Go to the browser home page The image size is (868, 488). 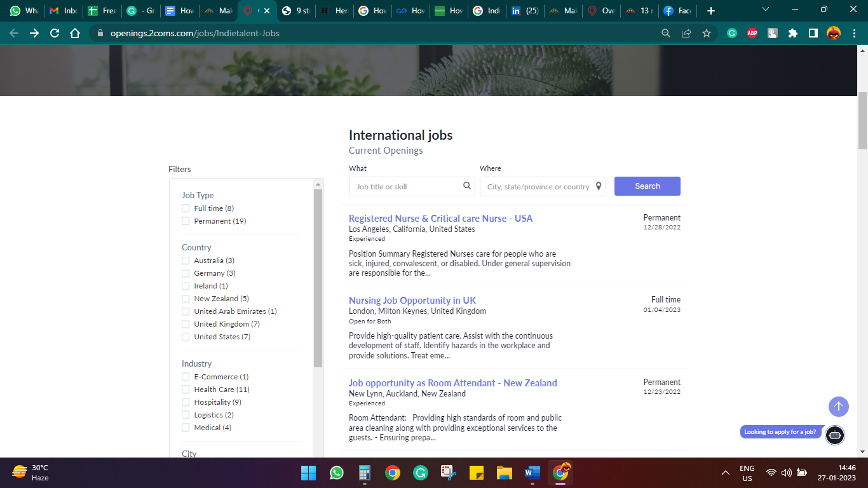tap(75, 33)
